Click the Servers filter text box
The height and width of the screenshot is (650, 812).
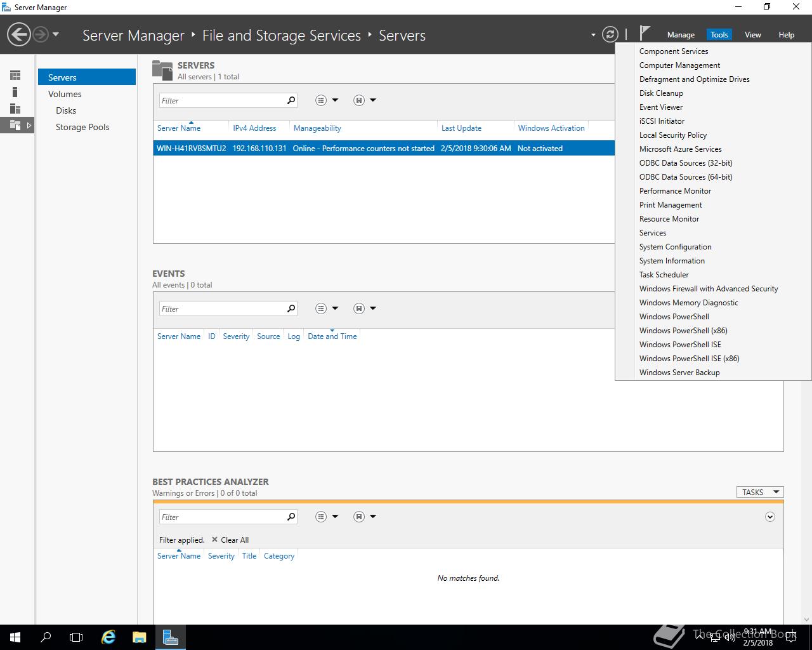click(221, 100)
